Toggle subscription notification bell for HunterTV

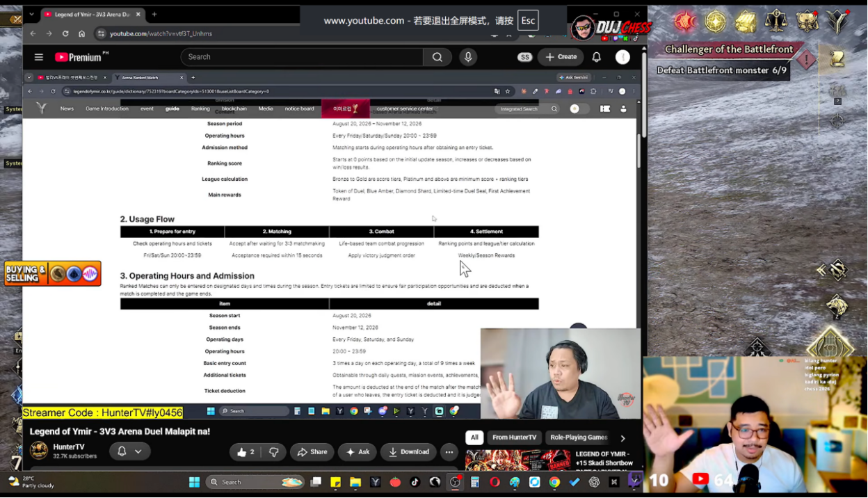(129, 452)
